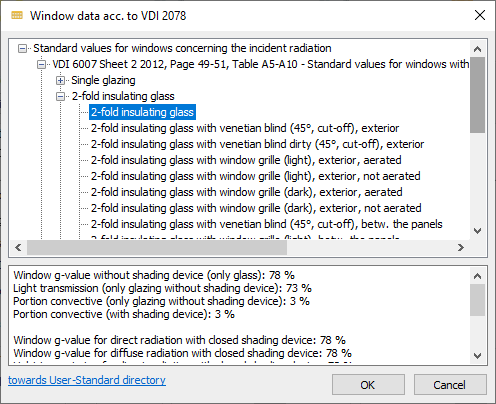
Task: Click the horizontal scroll right arrow
Action: pos(461,247)
